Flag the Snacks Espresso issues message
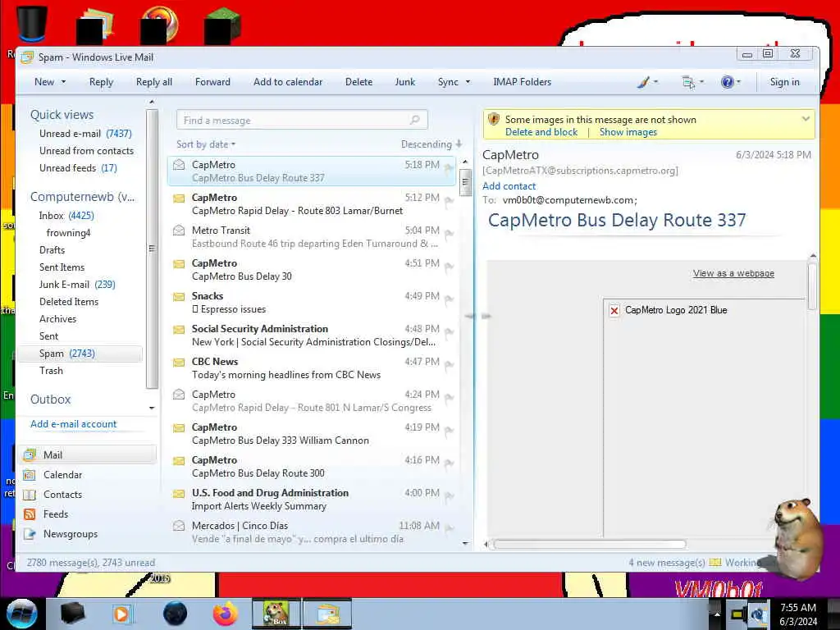Image resolution: width=840 pixels, height=630 pixels. click(x=449, y=300)
